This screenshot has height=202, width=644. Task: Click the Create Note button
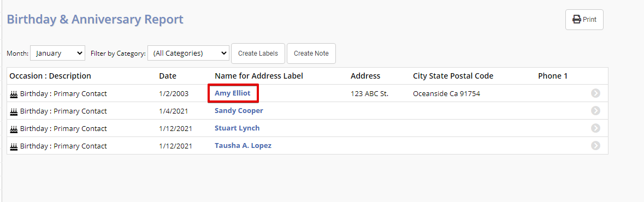(311, 54)
